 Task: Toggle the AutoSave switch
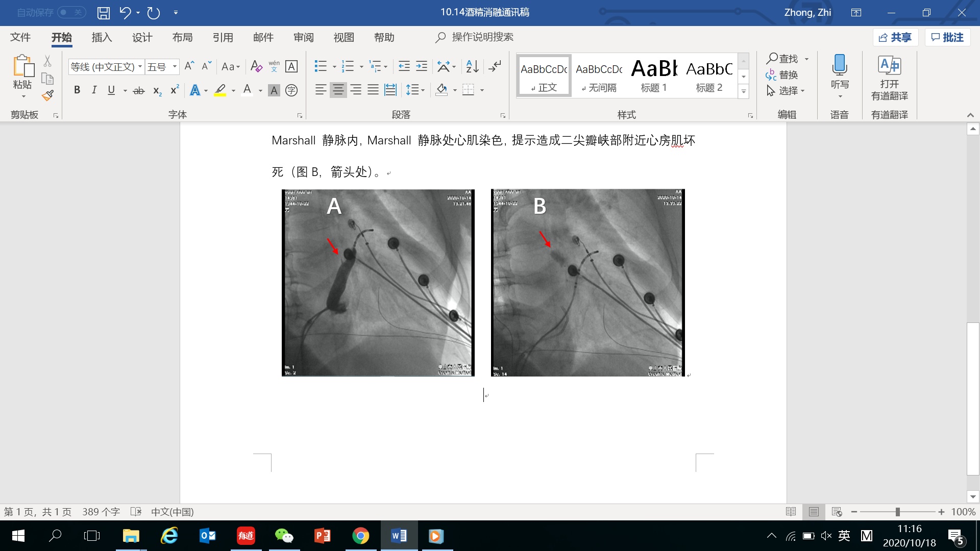point(71,12)
